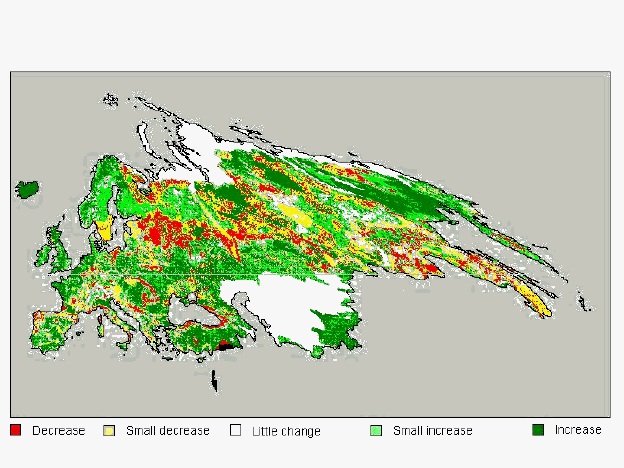The width and height of the screenshot is (624, 468).
Task: Select the 'Small decrease' legend label
Action: coord(168,430)
